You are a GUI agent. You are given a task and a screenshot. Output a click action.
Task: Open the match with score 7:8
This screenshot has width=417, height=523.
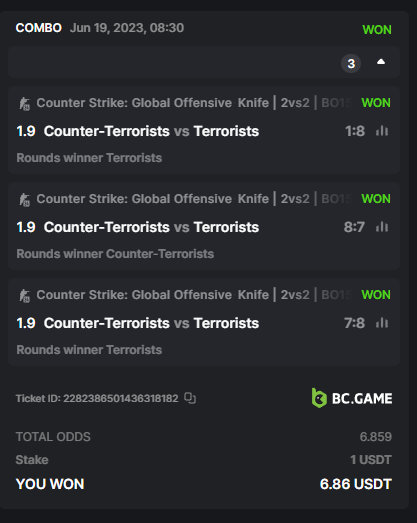click(x=151, y=323)
